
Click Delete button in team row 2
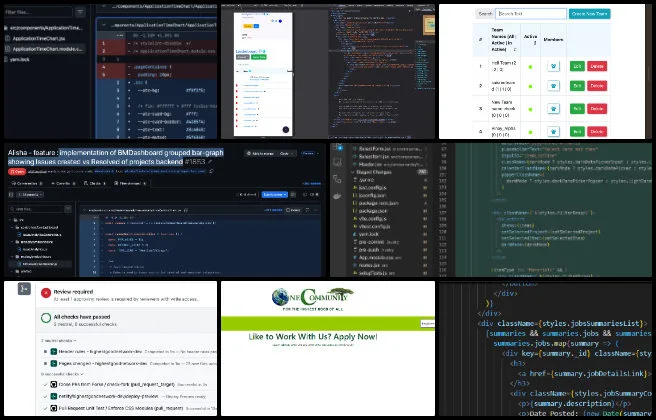(597, 86)
